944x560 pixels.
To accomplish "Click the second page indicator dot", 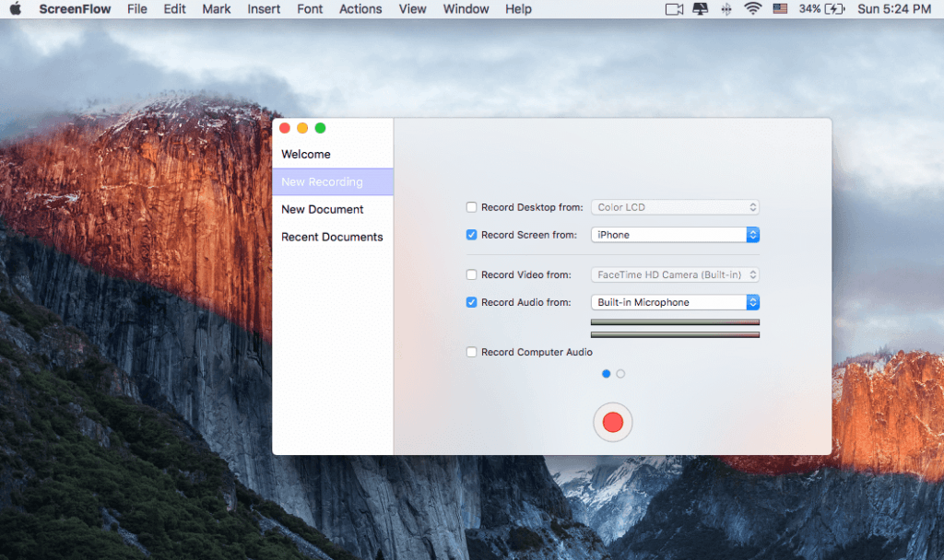I will click(x=619, y=374).
